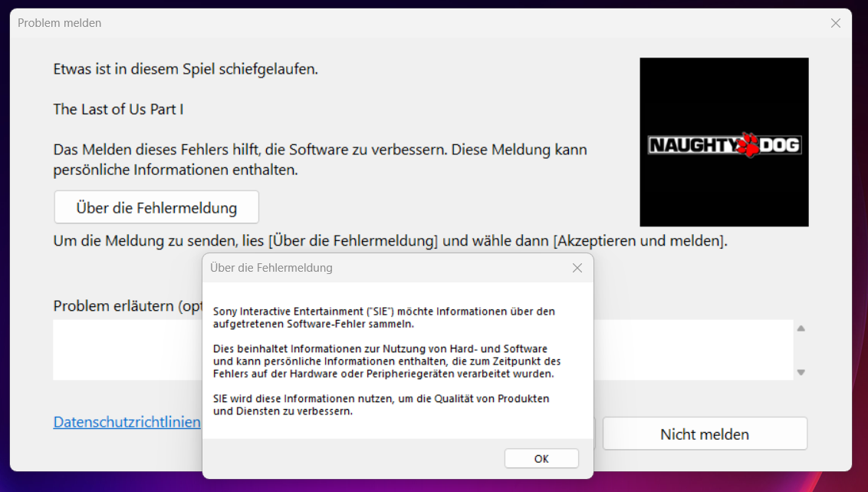Image resolution: width=868 pixels, height=492 pixels.
Task: Open the Datenschutzrichtlinien privacy link
Action: [x=125, y=421]
